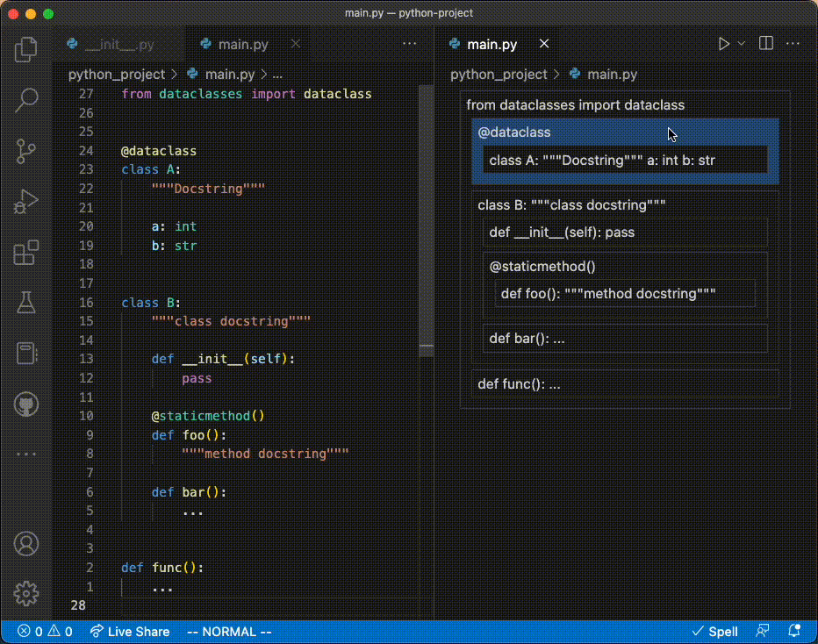This screenshot has height=644, width=818.
Task: Click the left editor's vertical scrollbar
Action: (427, 219)
